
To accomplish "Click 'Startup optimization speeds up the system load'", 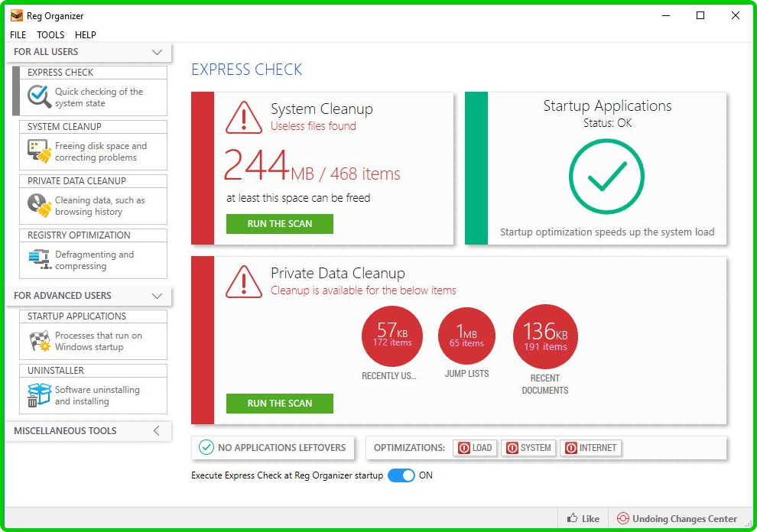I will pyautogui.click(x=607, y=232).
